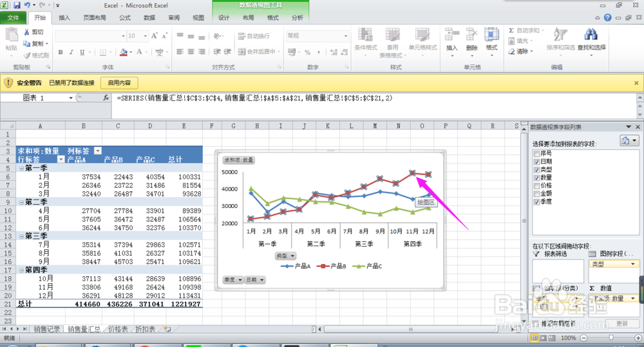Increase font size with large A icon
Image resolution: width=644 pixels, height=347 pixels.
coord(155,36)
